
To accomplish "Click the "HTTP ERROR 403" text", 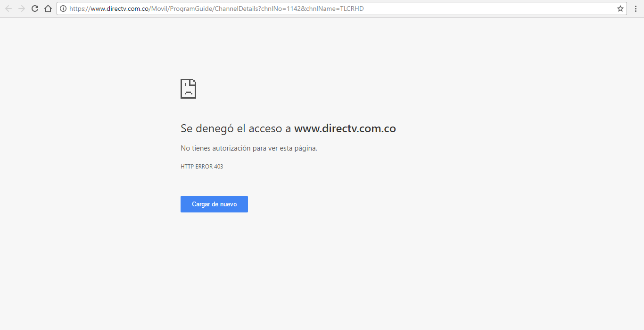I will [x=202, y=167].
